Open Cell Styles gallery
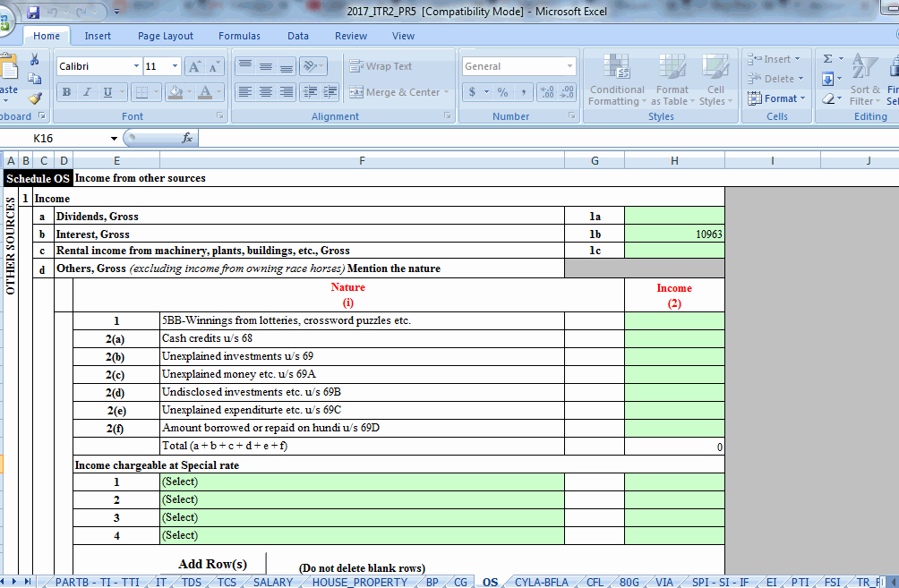The width and height of the screenshot is (899, 588). pos(715,81)
